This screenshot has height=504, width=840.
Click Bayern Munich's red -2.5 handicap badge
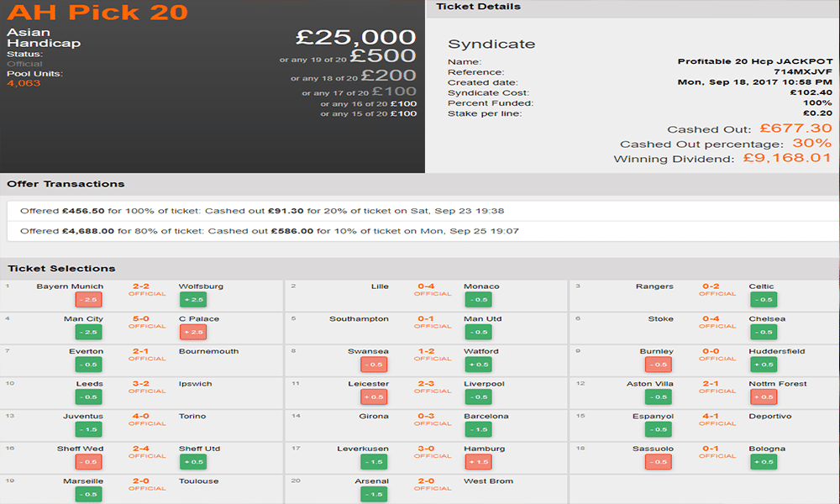point(89,300)
